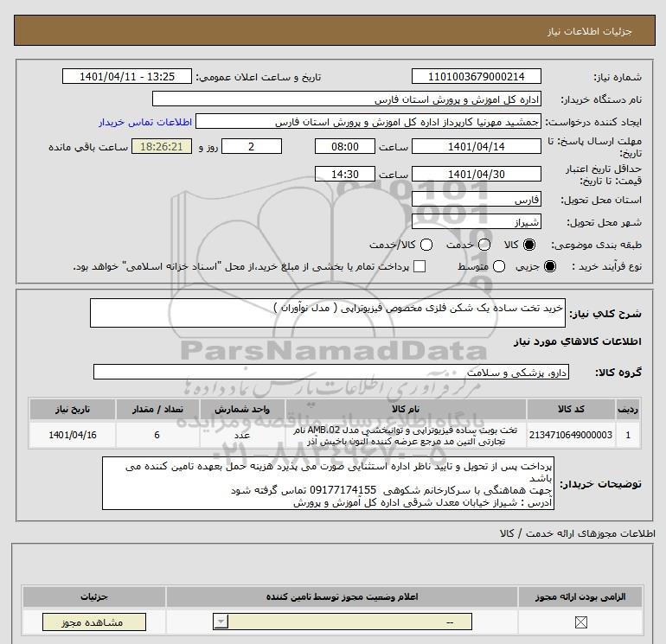Image resolution: width=666 pixels, height=644 pixels.
Task: Click the مشاهده مجوز button
Action: (94, 622)
